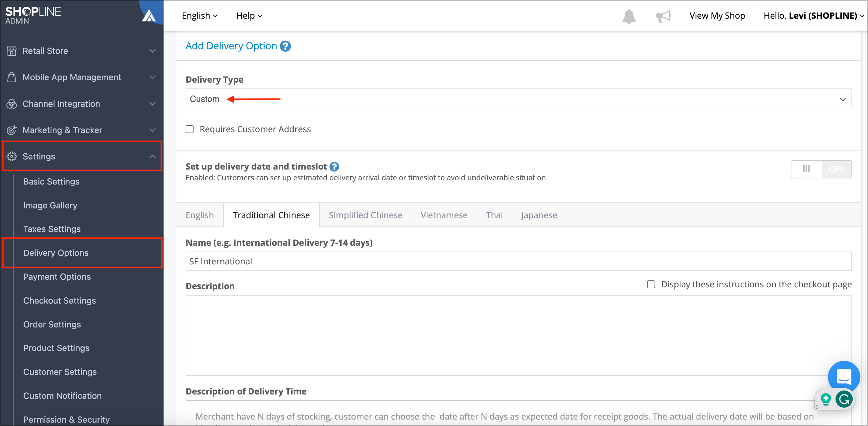This screenshot has width=868, height=426.
Task: Open the View My Shop link
Action: [717, 16]
